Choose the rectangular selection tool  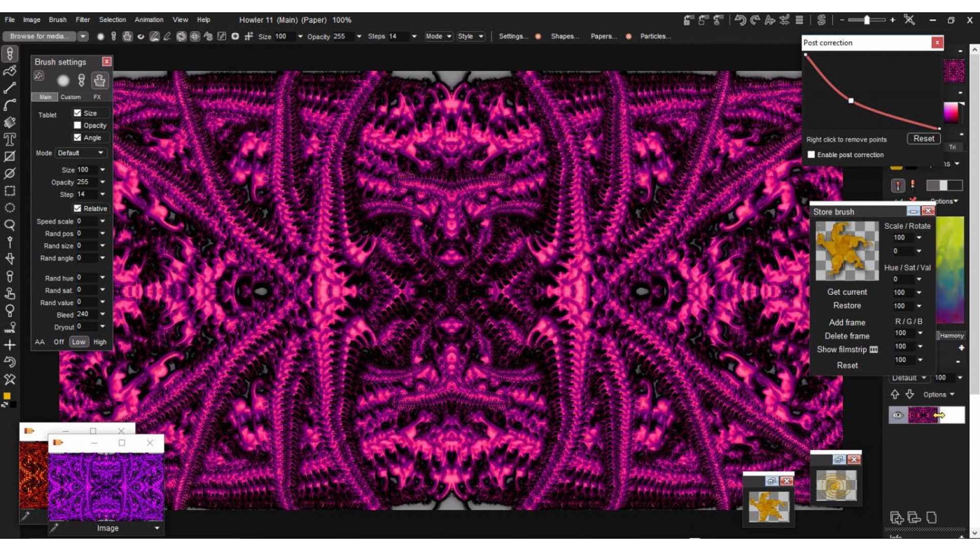(10, 191)
